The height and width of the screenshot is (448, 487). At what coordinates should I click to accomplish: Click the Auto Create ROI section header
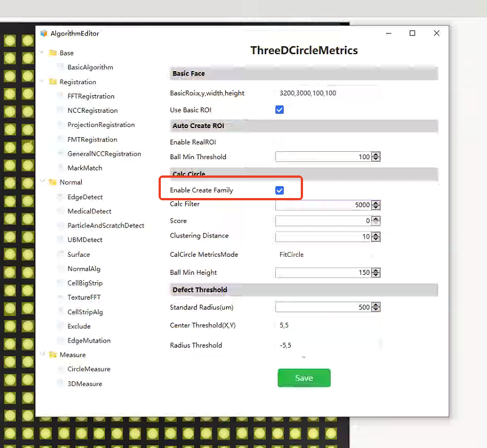(x=304, y=126)
